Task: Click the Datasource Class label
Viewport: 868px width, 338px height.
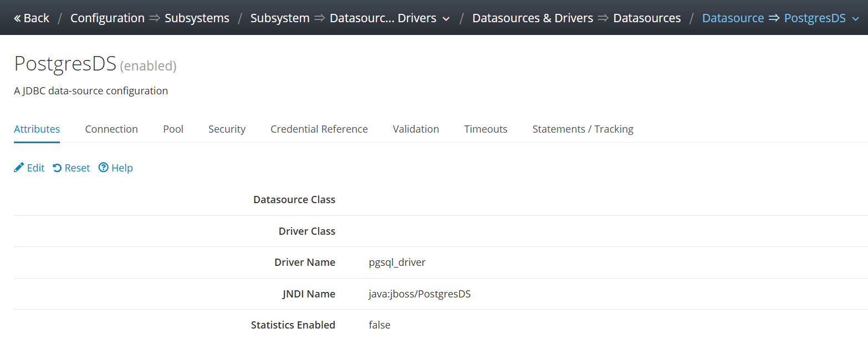Action: click(294, 200)
